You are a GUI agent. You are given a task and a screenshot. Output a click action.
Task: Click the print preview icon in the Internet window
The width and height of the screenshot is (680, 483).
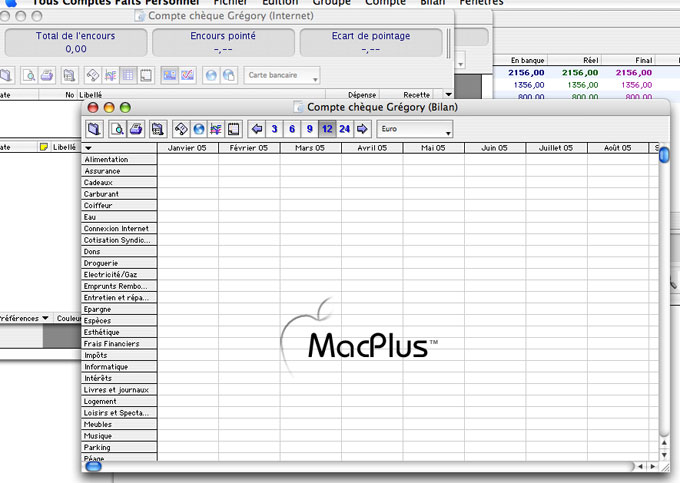click(29, 75)
